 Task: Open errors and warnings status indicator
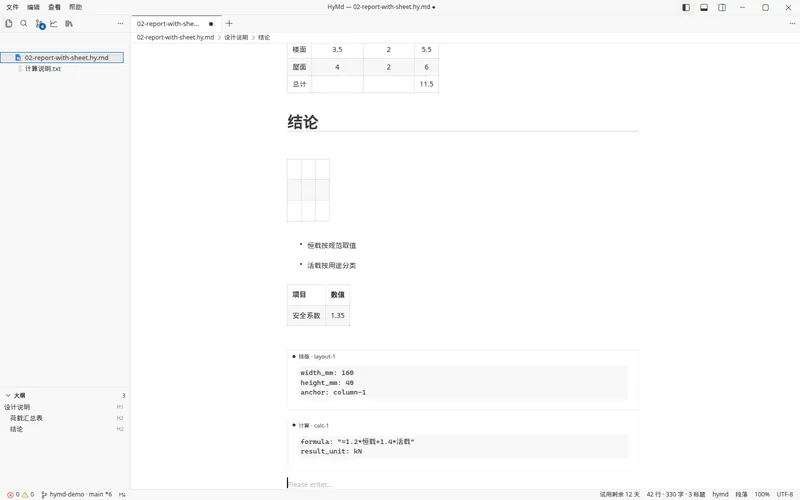click(20, 494)
